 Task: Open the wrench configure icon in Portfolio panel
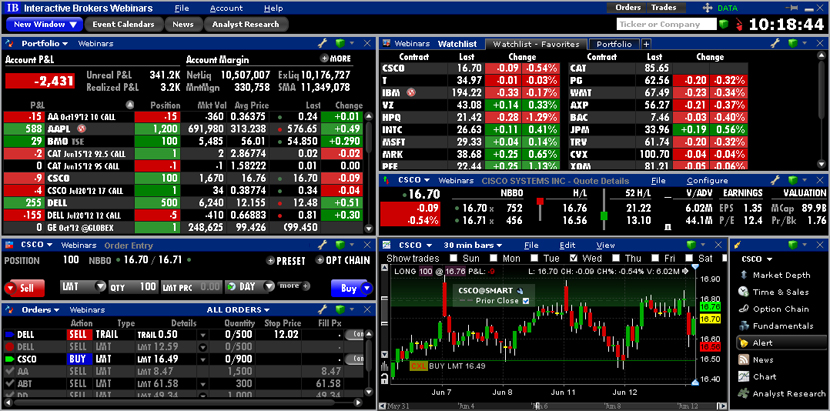click(x=322, y=43)
